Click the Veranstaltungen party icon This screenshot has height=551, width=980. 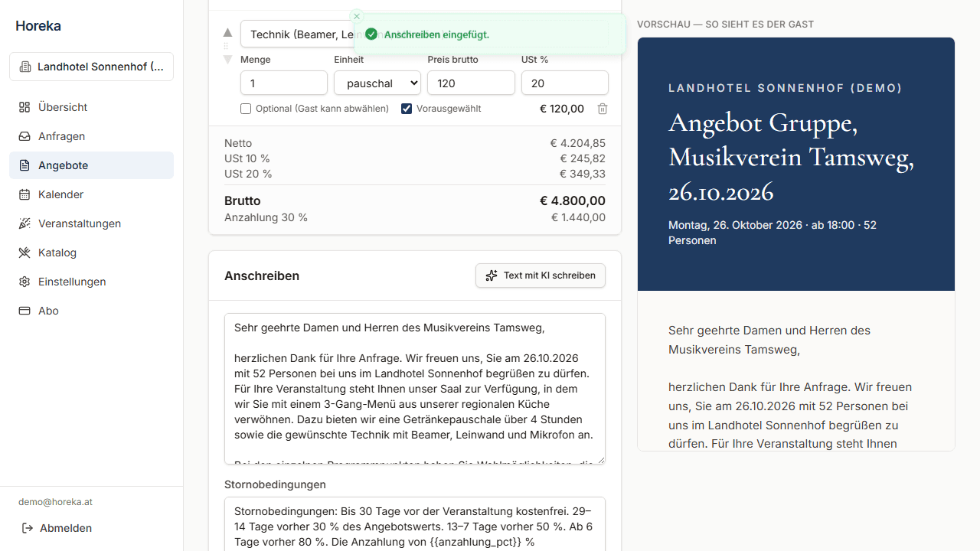pos(24,223)
